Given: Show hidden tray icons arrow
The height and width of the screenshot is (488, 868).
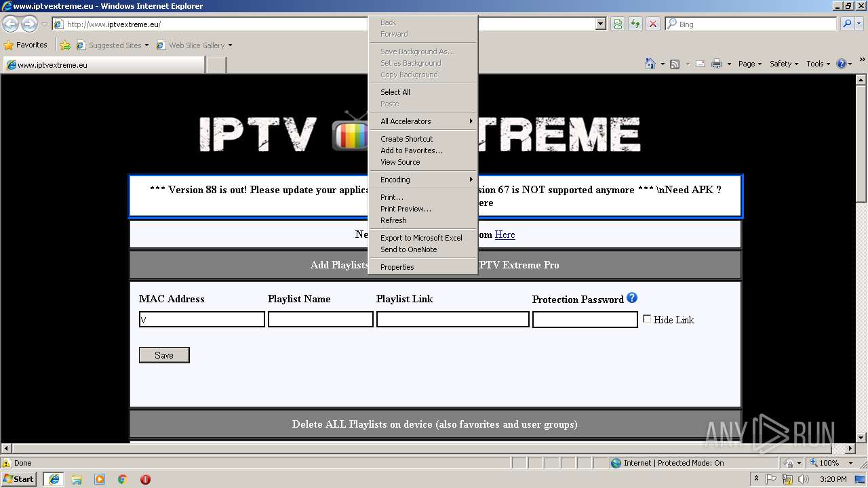Looking at the screenshot, I should click(756, 479).
